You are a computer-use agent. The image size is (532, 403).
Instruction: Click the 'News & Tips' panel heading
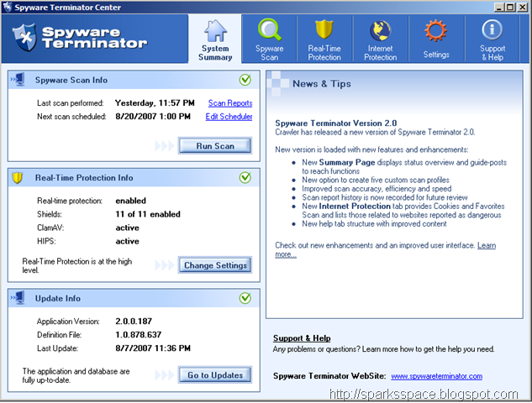coord(322,84)
